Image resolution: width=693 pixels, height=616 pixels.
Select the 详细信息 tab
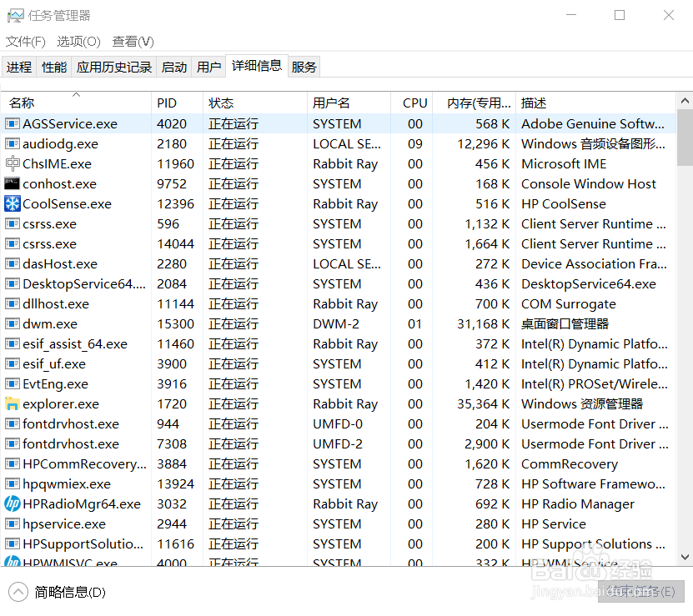point(257,66)
